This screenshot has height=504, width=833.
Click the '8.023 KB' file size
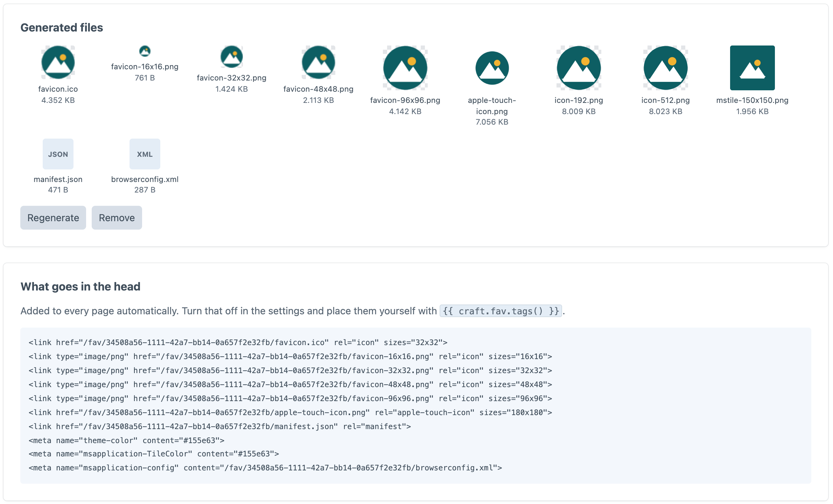coord(666,111)
